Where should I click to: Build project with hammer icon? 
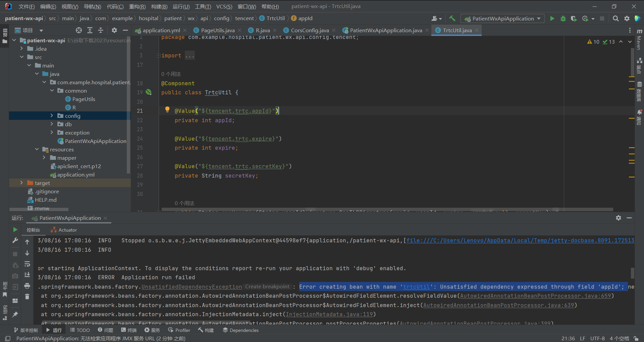pyautogui.click(x=452, y=18)
